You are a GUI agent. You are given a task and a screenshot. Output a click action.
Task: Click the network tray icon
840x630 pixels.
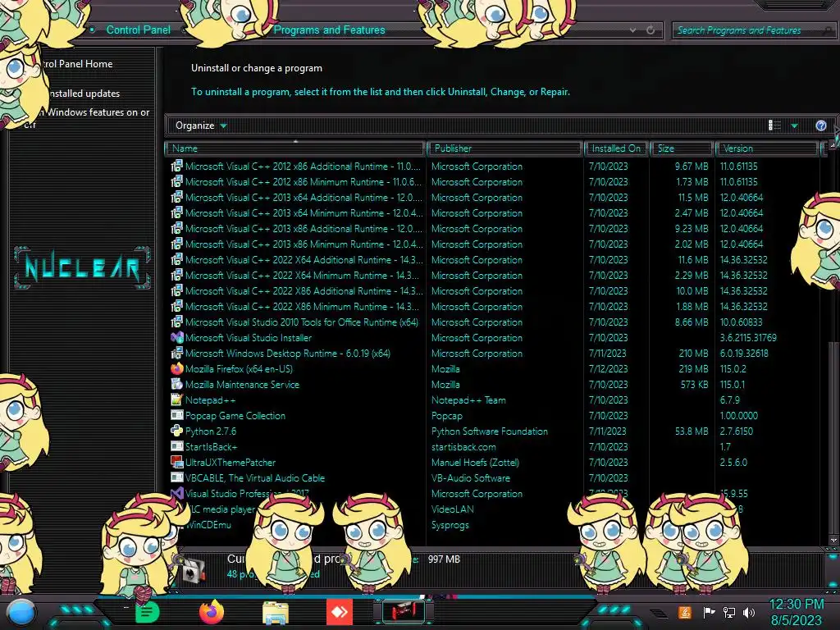(729, 612)
